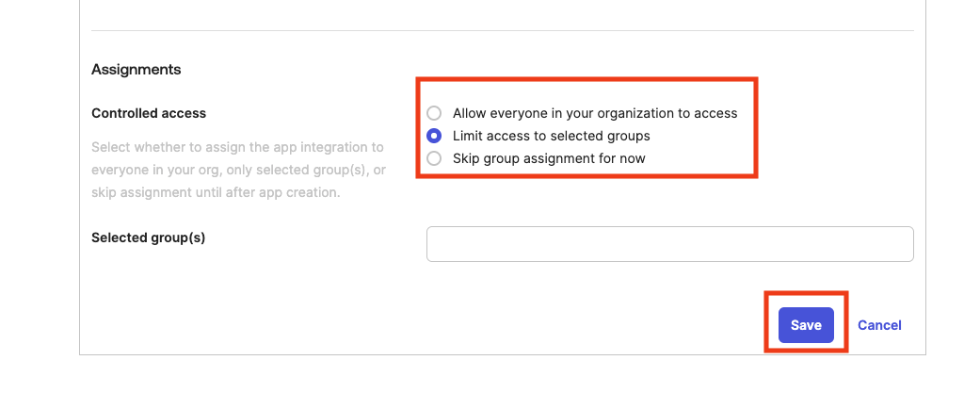Click the Assignments heading text

point(137,70)
